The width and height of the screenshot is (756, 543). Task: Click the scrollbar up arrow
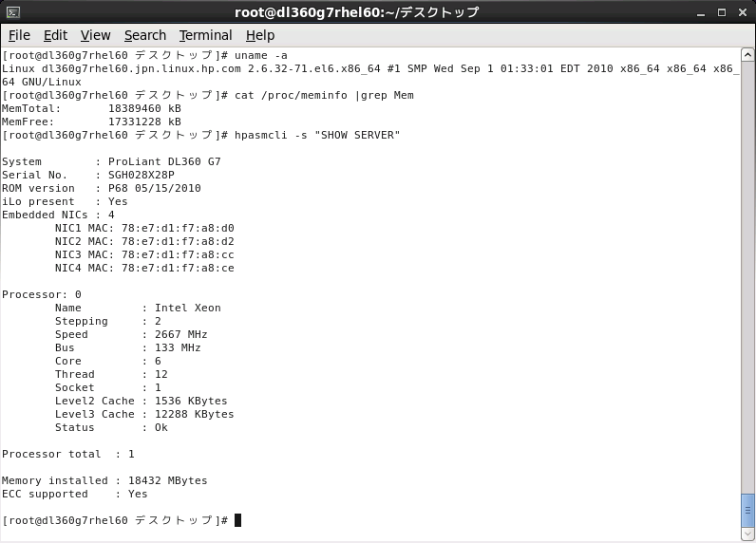[747, 54]
